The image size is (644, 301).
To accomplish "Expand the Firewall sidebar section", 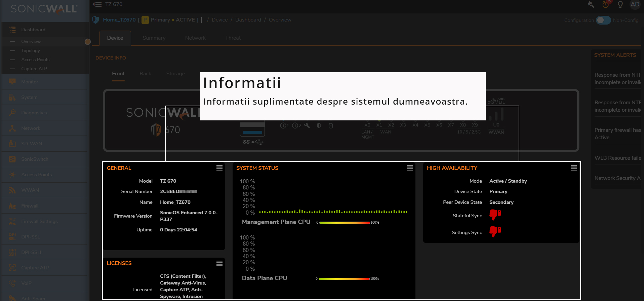I will point(45,206).
